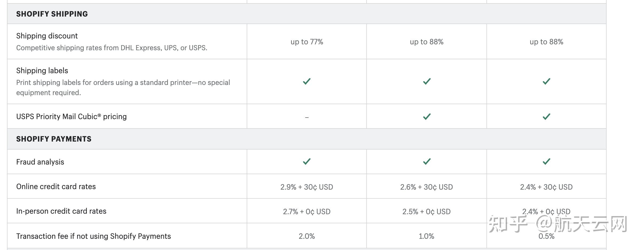Click the SHOPIFY PAYMENTS section header
The height and width of the screenshot is (250, 644).
point(54,139)
